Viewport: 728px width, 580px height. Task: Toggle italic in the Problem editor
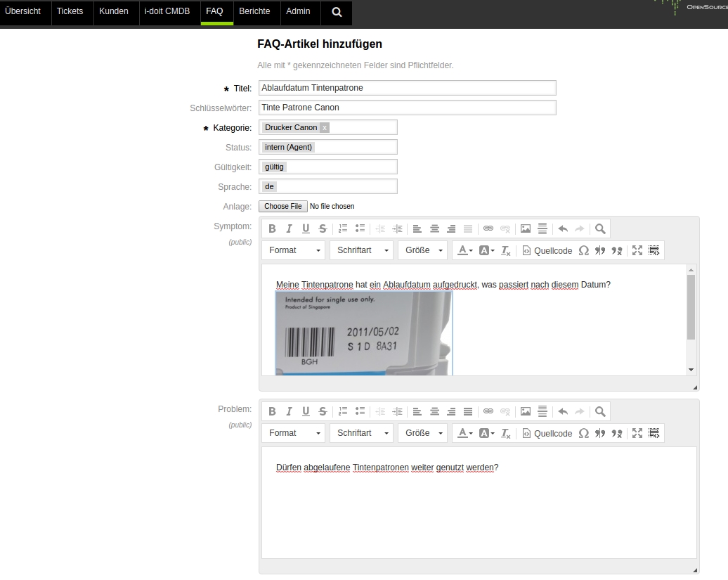pyautogui.click(x=289, y=411)
